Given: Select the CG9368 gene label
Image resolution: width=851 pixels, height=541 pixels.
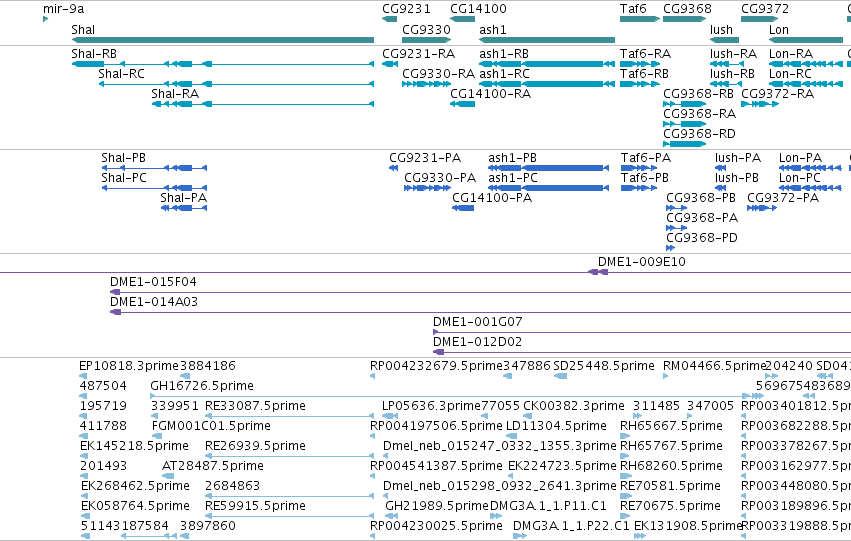Looking at the screenshot, I should tap(687, 9).
